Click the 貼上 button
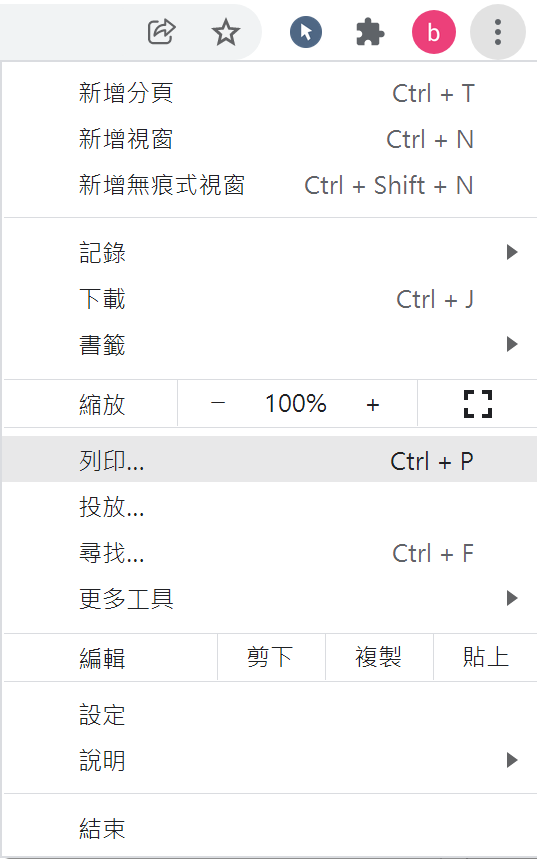The image size is (537, 859). [x=485, y=657]
